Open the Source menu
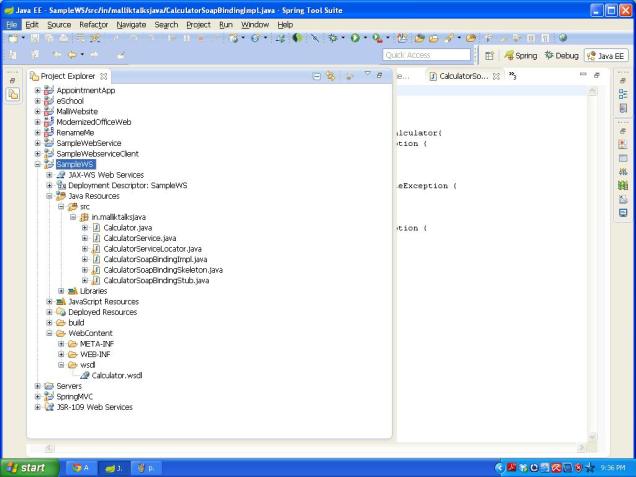 pyautogui.click(x=59, y=25)
